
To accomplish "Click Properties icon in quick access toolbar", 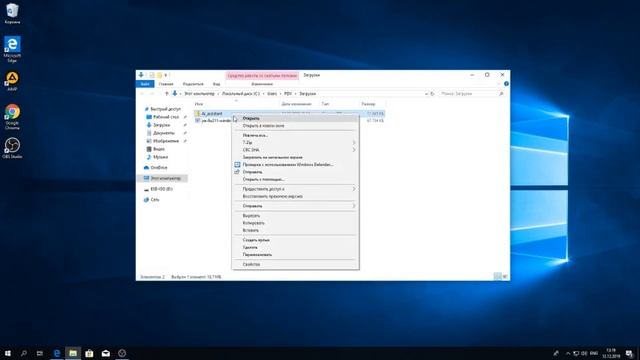I will (x=152, y=75).
